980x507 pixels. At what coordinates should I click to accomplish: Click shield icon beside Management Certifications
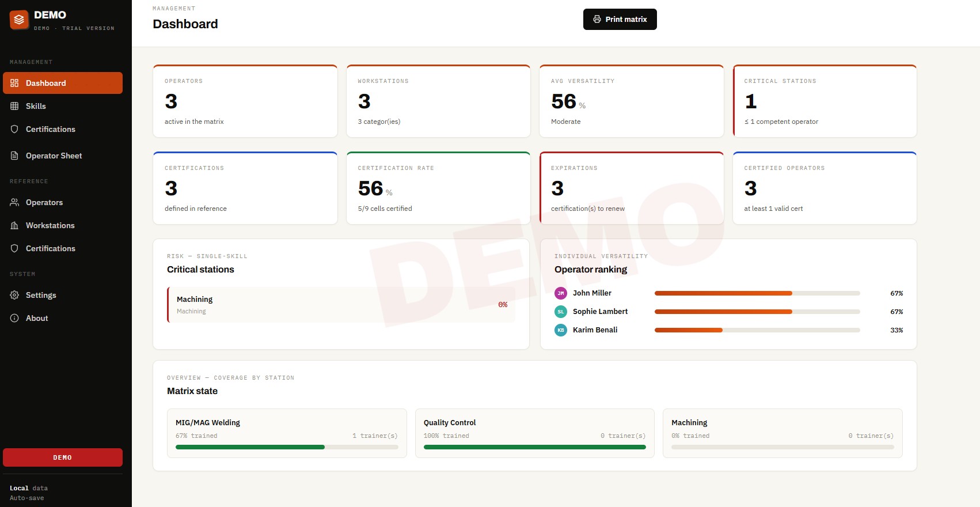point(14,129)
